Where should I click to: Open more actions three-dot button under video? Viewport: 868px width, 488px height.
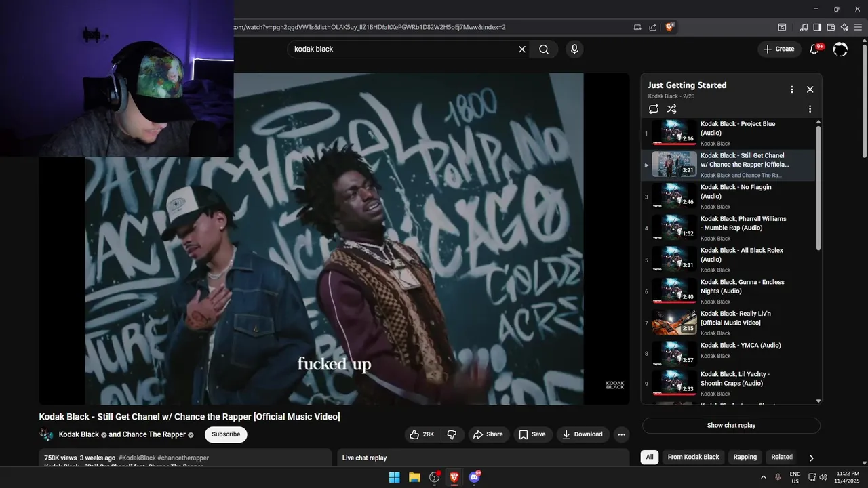point(621,434)
